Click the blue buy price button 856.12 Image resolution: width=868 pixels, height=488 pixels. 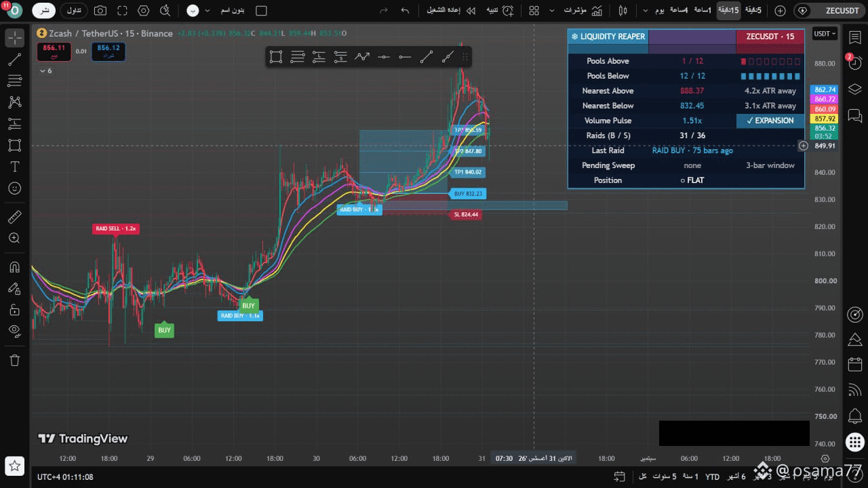pyautogui.click(x=108, y=51)
